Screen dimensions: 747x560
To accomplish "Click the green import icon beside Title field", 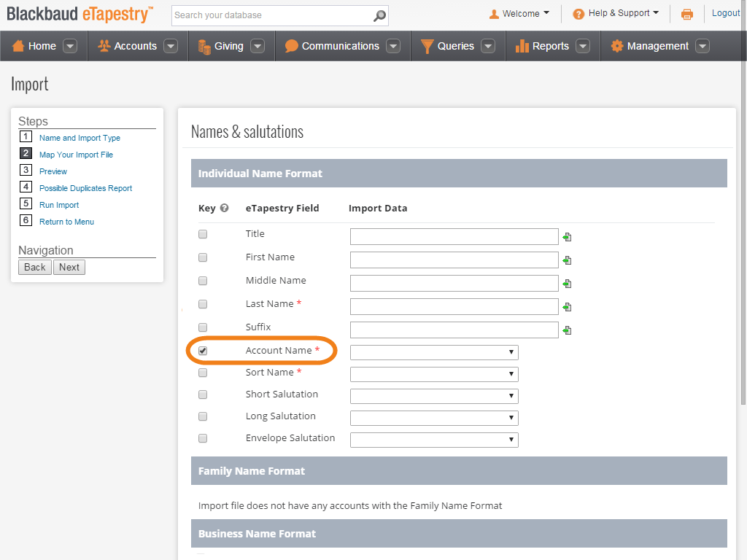I will tap(567, 237).
